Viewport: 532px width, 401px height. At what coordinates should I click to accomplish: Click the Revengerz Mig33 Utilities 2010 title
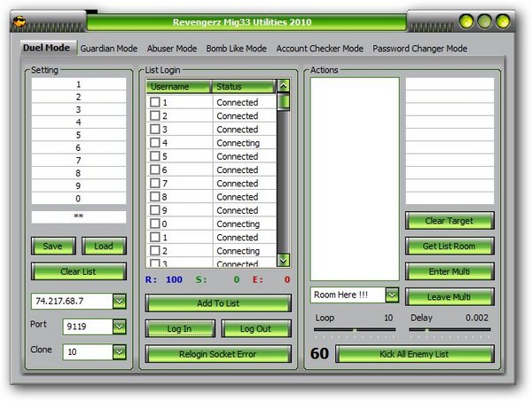[x=242, y=22]
